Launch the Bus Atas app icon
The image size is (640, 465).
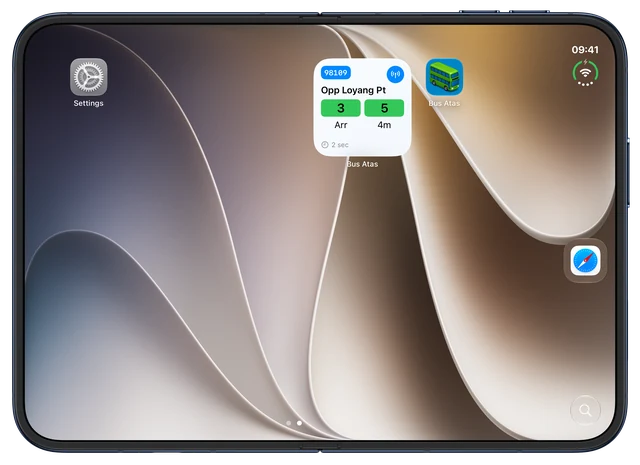pyautogui.click(x=444, y=77)
